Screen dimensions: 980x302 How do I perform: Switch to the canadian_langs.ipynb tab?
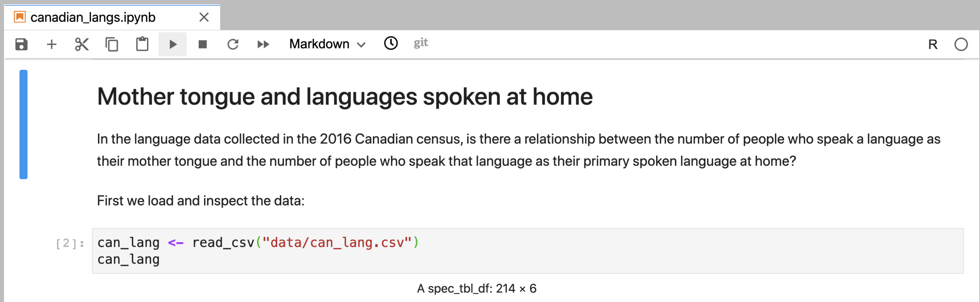click(x=93, y=18)
